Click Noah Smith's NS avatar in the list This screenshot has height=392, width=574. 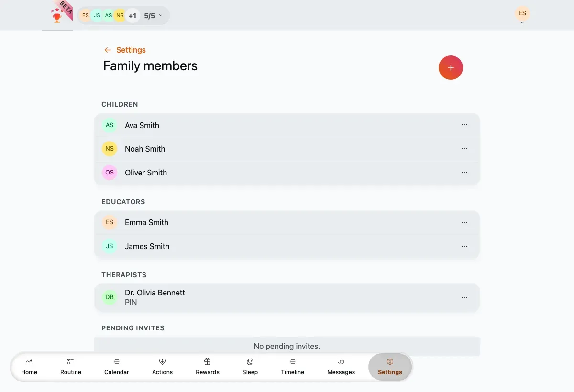(110, 149)
